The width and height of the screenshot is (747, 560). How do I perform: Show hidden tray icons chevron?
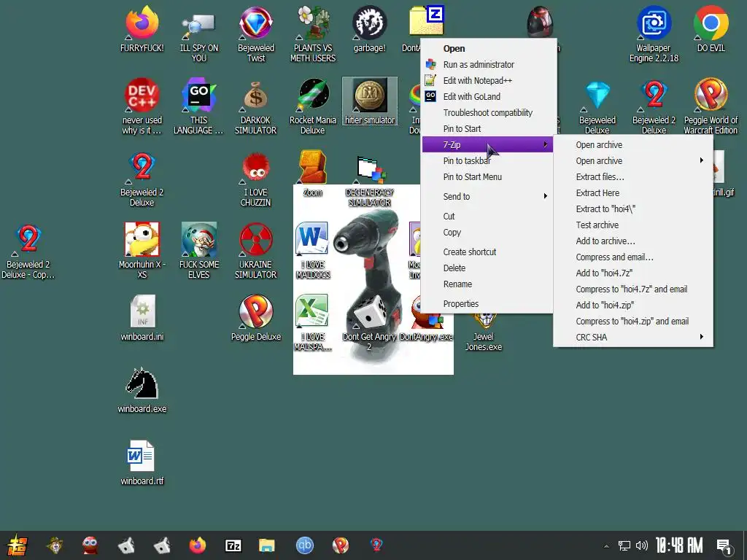(606, 545)
